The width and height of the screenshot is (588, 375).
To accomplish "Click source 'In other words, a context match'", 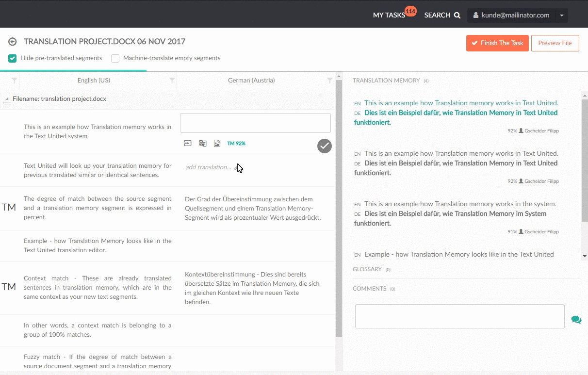I will coord(98,330).
